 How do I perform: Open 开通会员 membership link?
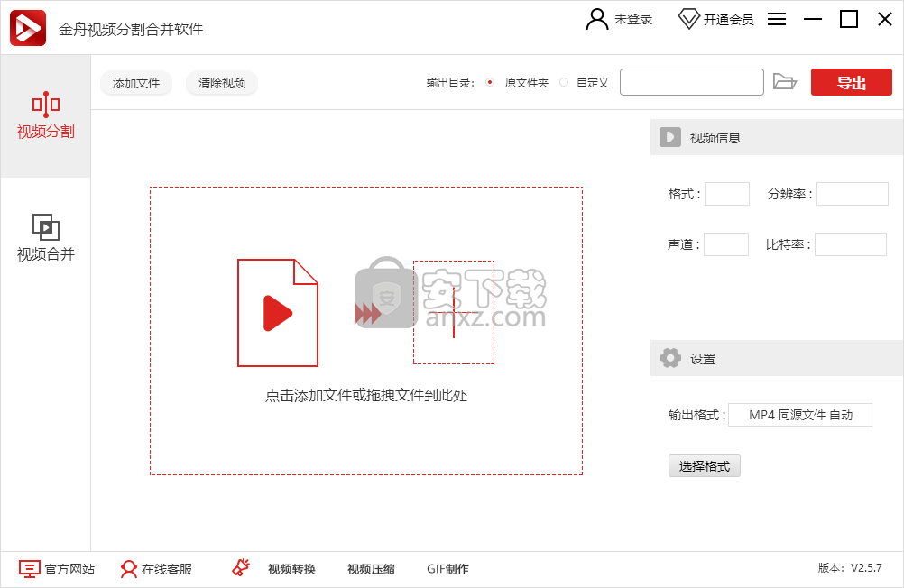tap(728, 20)
